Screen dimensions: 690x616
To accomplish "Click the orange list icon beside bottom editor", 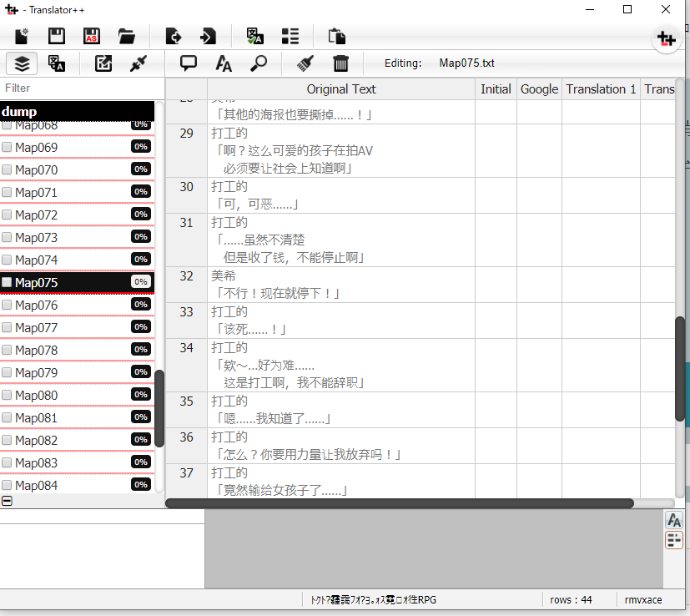I will pos(673,540).
